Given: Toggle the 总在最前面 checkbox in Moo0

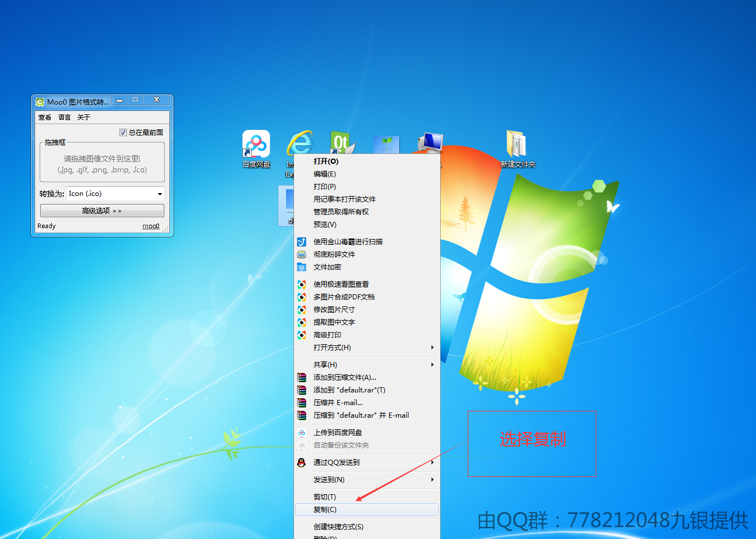Looking at the screenshot, I should [123, 133].
